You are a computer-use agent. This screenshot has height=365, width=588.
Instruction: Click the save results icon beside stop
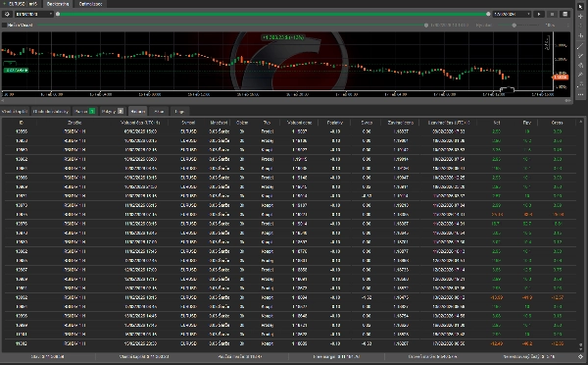(x=565, y=15)
